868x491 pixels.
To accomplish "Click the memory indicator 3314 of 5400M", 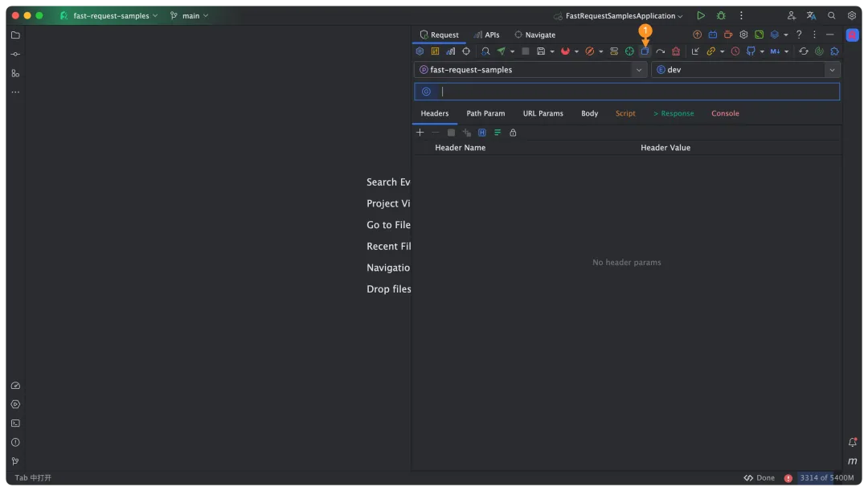I will (826, 477).
